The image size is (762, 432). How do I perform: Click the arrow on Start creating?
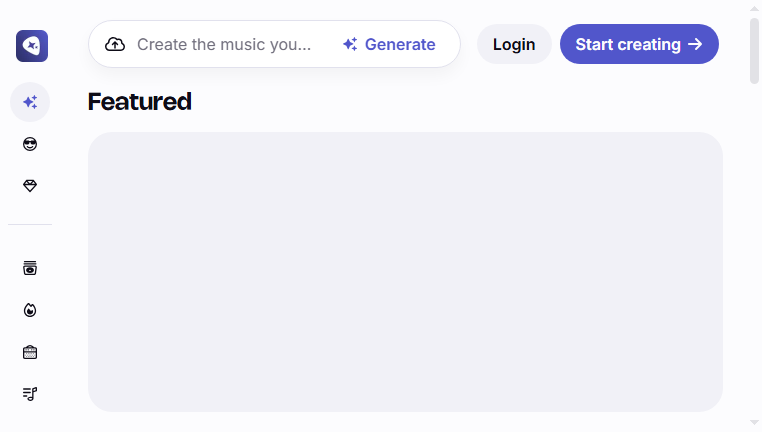click(x=695, y=44)
